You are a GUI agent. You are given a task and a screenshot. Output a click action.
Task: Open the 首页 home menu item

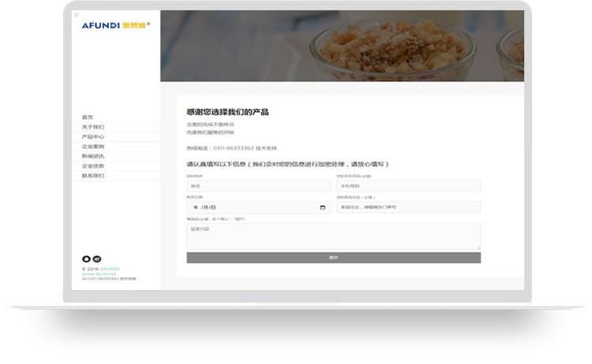(87, 117)
